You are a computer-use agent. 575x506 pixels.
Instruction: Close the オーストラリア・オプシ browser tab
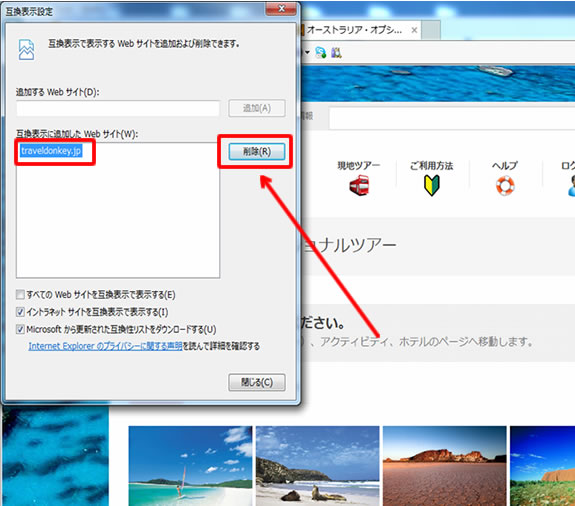click(414, 30)
